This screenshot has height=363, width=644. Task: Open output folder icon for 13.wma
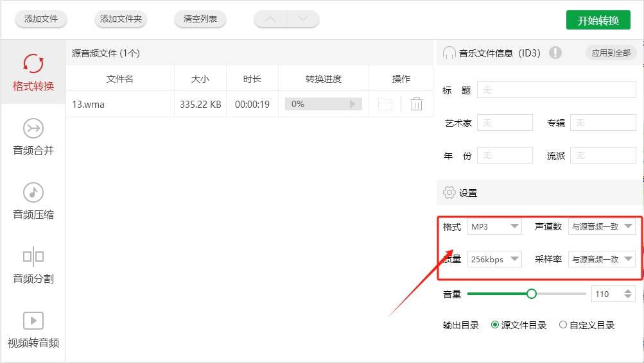pyautogui.click(x=385, y=104)
